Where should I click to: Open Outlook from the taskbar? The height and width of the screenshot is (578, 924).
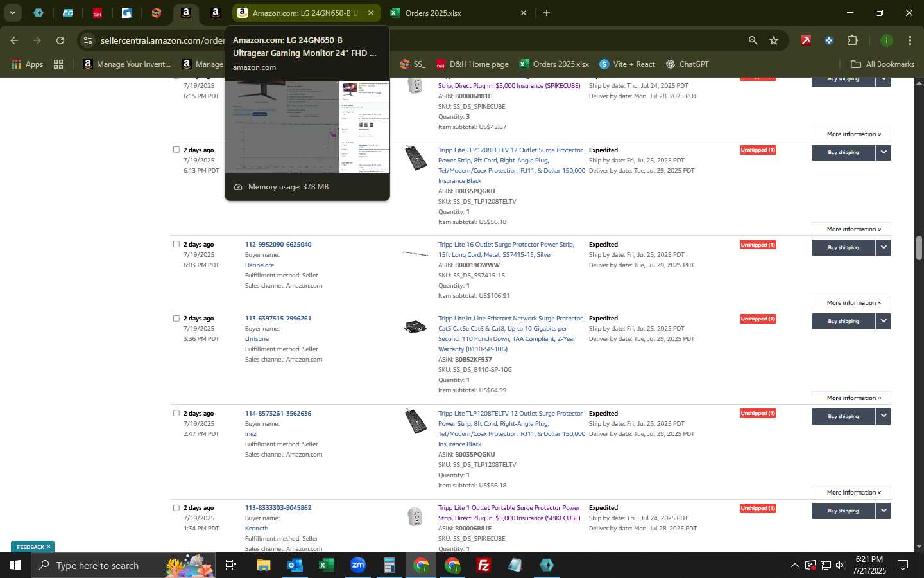[295, 565]
